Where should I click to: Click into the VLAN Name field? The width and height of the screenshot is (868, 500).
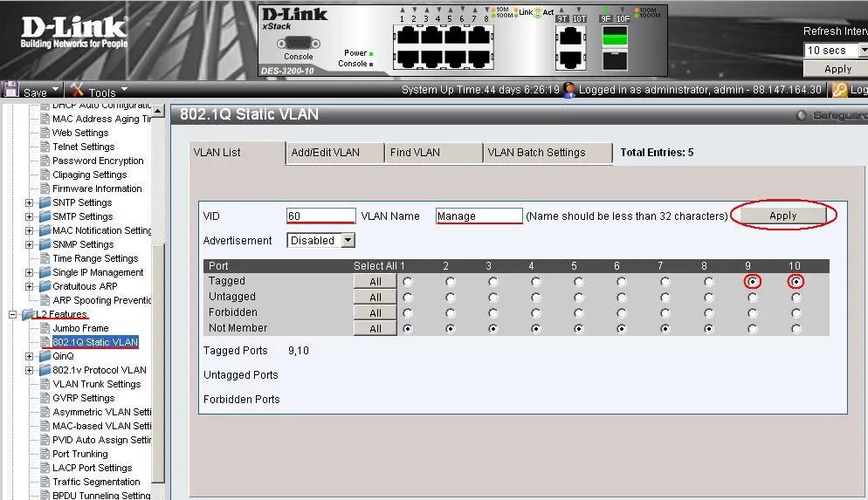pyautogui.click(x=479, y=216)
